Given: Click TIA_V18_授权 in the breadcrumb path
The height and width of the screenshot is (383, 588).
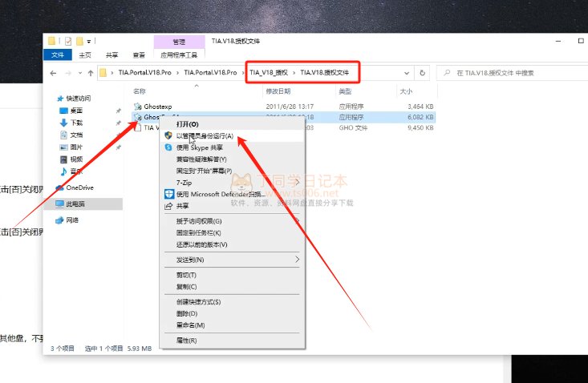Looking at the screenshot, I should (x=269, y=73).
